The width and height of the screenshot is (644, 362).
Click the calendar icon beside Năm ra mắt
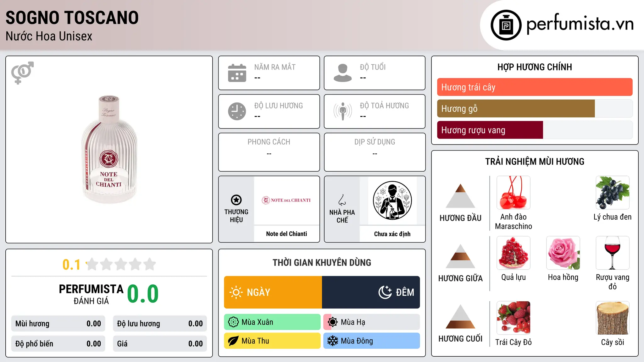click(x=237, y=73)
